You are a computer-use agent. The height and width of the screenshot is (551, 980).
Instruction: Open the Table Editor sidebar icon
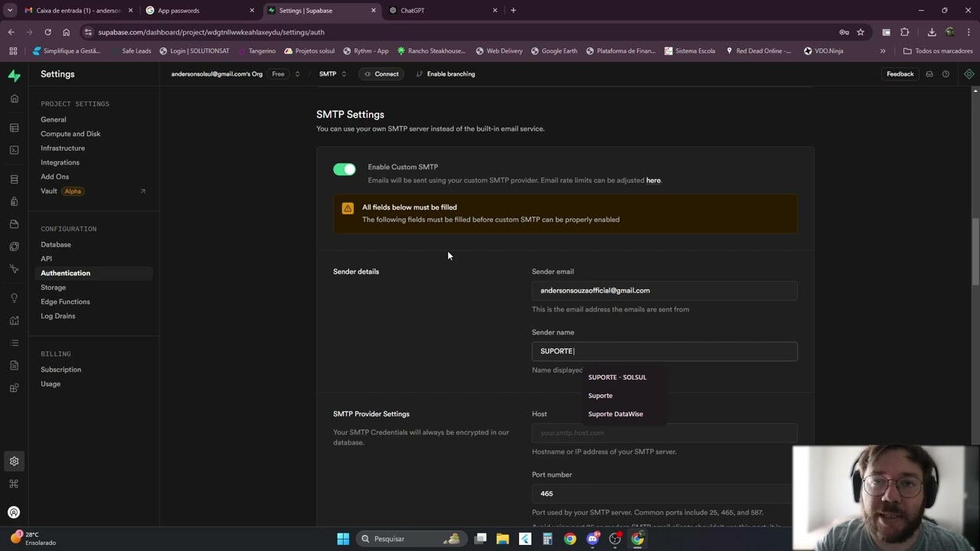pos(14,128)
